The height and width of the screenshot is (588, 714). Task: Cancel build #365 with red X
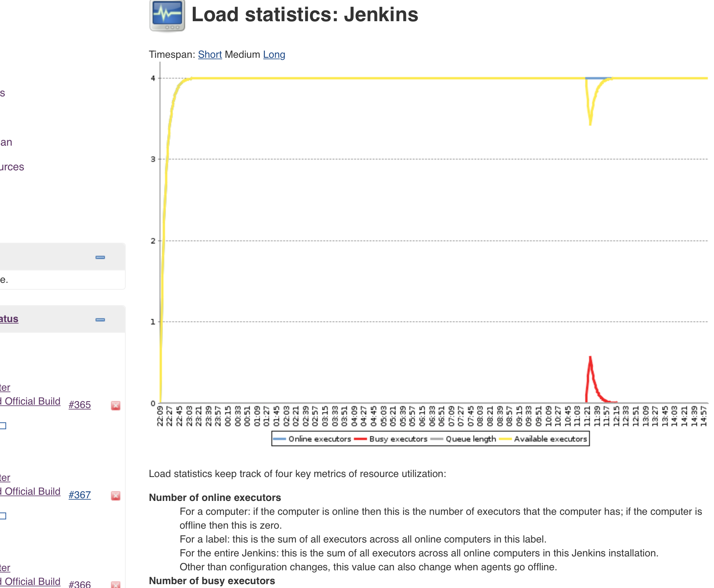click(116, 405)
